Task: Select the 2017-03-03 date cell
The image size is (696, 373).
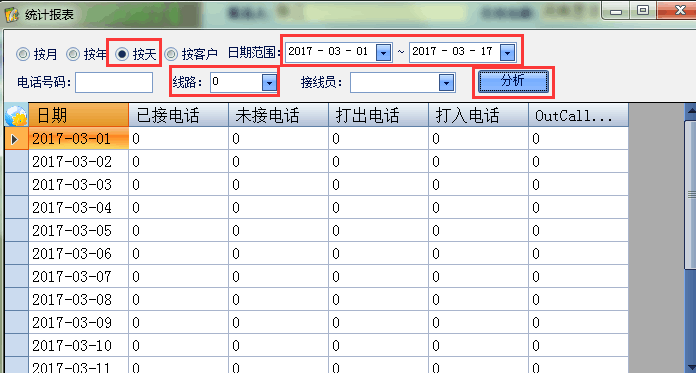Action: click(x=79, y=185)
